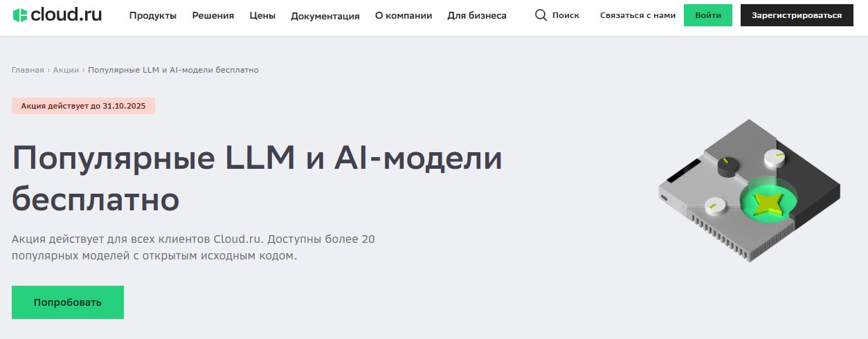Open the Документация menu item
868x339 pixels.
[x=325, y=16]
